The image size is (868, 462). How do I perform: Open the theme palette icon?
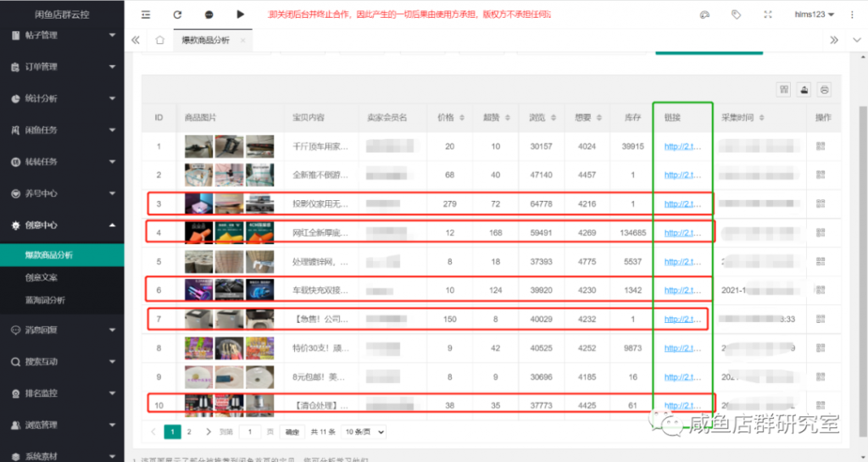(704, 14)
